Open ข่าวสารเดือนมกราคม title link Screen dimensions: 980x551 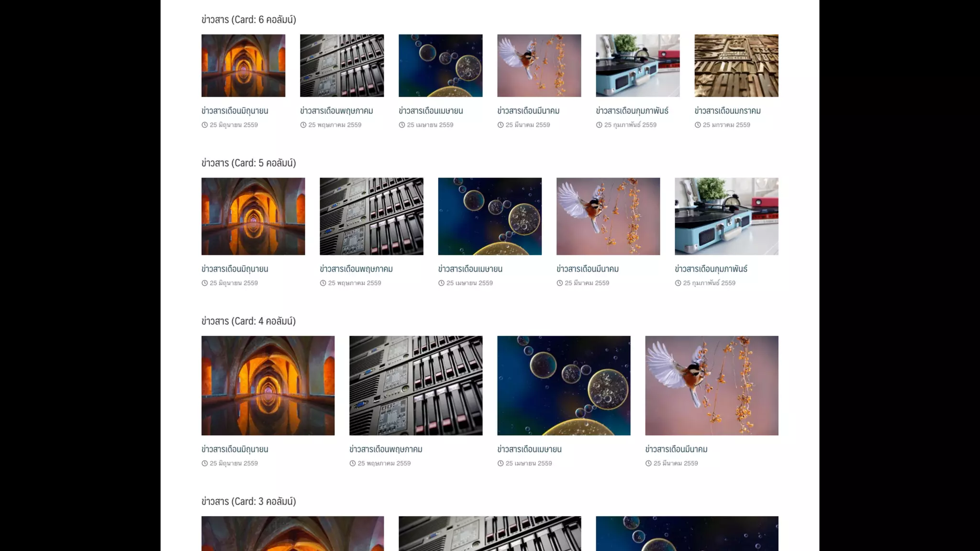727,110
